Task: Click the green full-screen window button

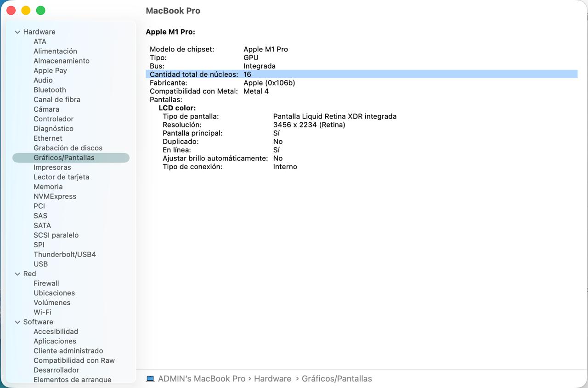Action: click(x=40, y=11)
